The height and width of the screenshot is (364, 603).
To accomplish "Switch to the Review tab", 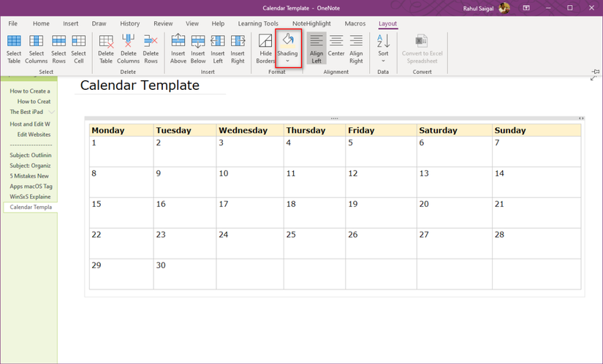I will point(163,23).
